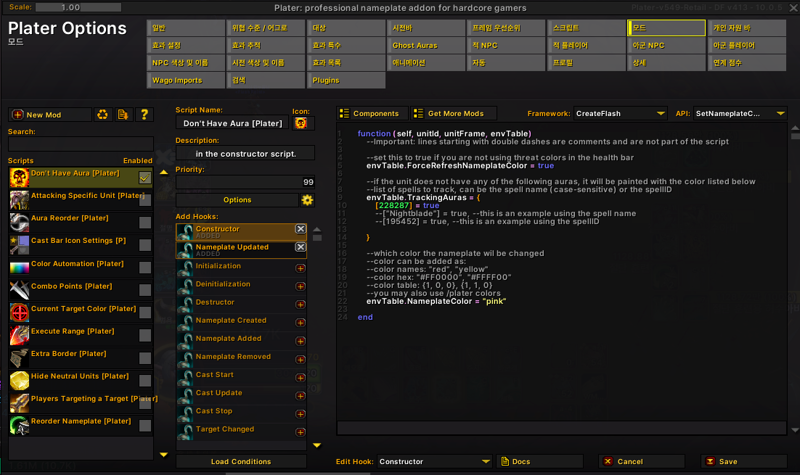Open the 아군 NPC tab

666,45
